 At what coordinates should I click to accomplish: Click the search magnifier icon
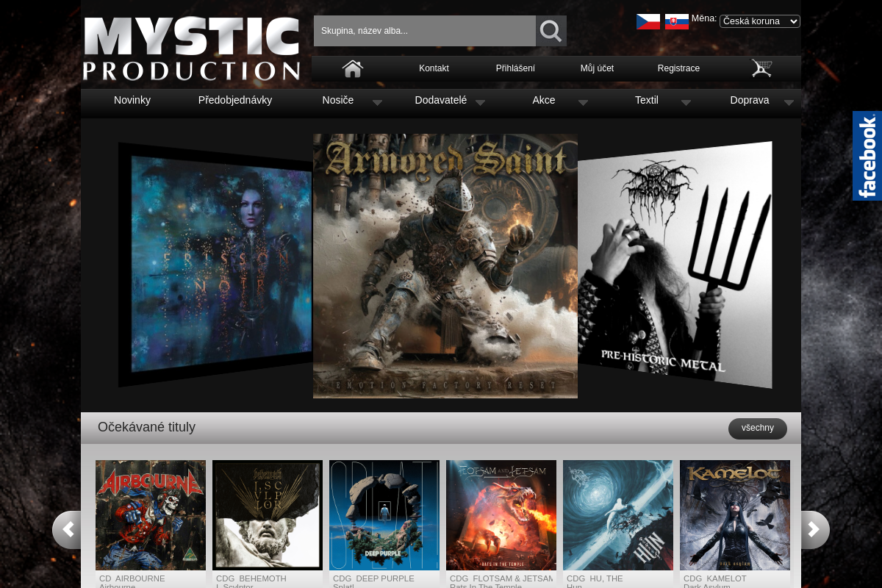coord(551,31)
